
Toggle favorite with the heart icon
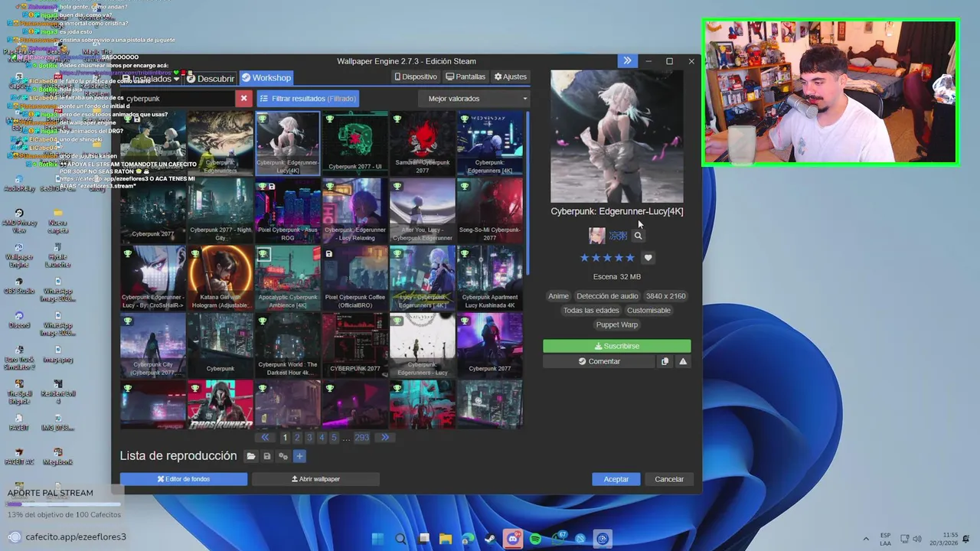point(648,258)
